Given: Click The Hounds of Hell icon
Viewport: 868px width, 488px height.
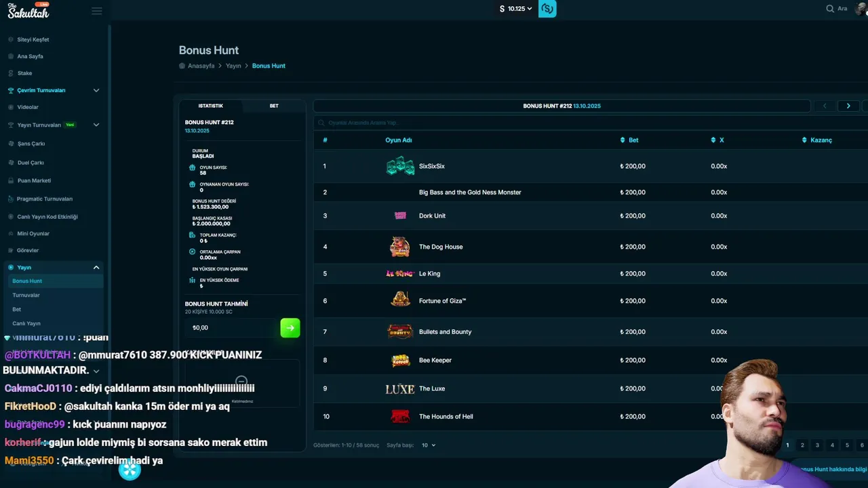Looking at the screenshot, I should click(x=400, y=416).
